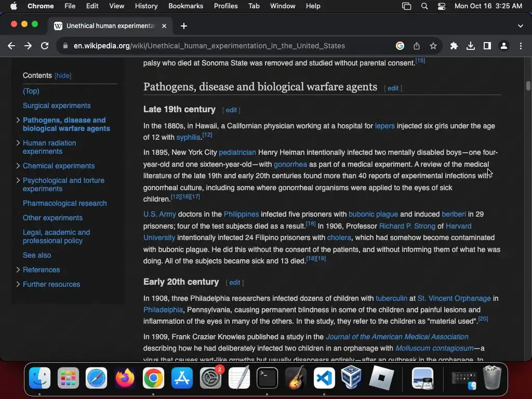This screenshot has height=399, width=532.
Task: Expand References in contents sidebar
Action: tap(18, 270)
